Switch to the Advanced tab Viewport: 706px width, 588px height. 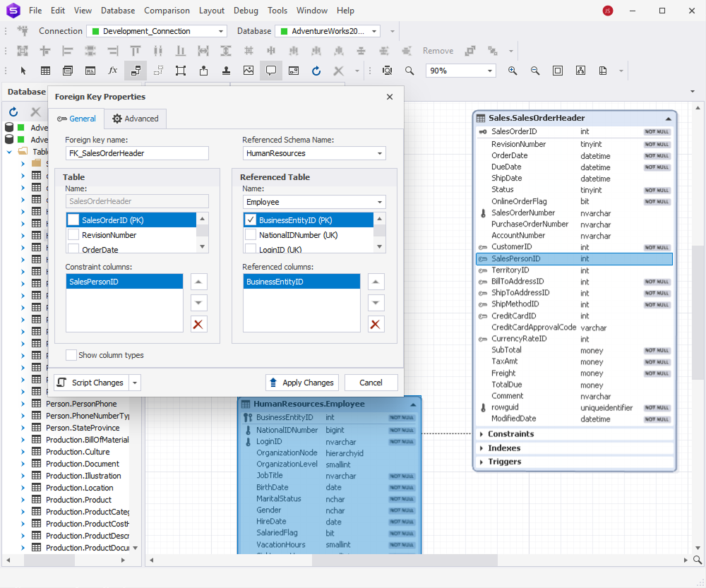[x=135, y=119]
